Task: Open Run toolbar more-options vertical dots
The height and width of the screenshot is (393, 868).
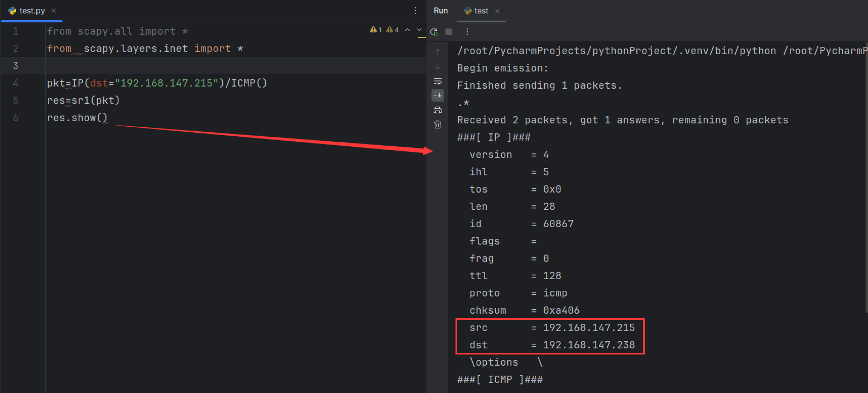Action: (x=467, y=32)
